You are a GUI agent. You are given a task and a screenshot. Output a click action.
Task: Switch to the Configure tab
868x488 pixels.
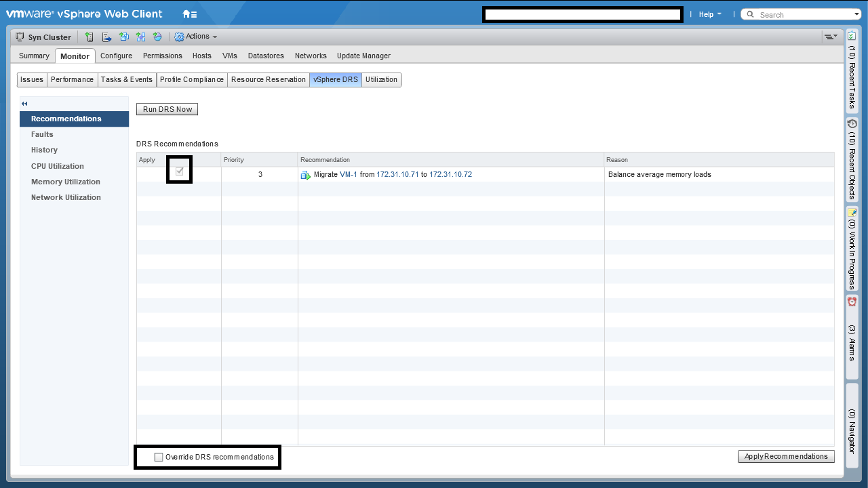[116, 56]
